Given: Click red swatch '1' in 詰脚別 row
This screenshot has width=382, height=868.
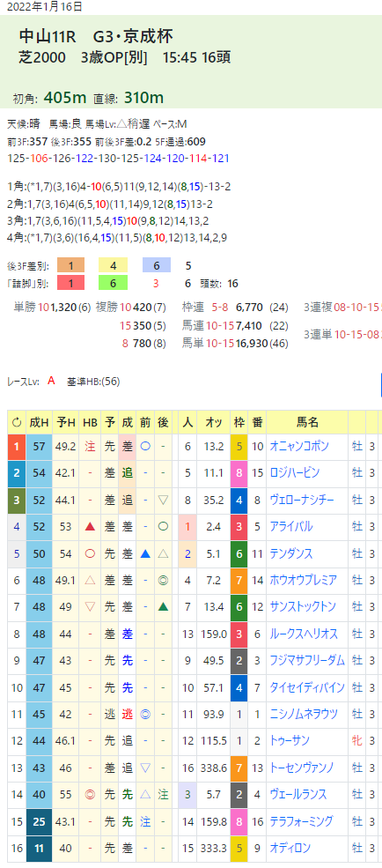Looking at the screenshot, I should click(x=70, y=283).
